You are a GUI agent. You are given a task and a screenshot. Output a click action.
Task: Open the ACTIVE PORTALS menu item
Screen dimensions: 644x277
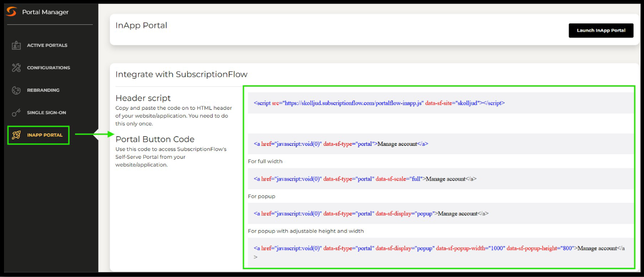tap(47, 45)
